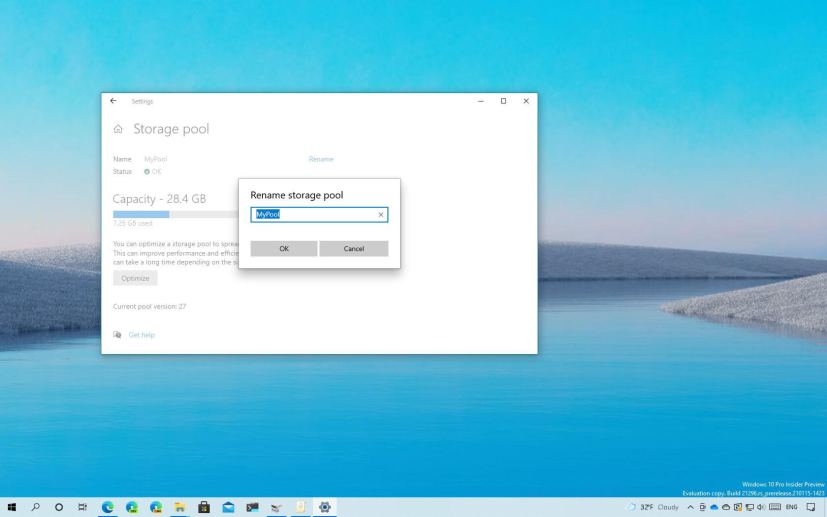This screenshot has height=517, width=827.
Task: Launch Microsoft Store from the taskbar
Action: coord(204,507)
